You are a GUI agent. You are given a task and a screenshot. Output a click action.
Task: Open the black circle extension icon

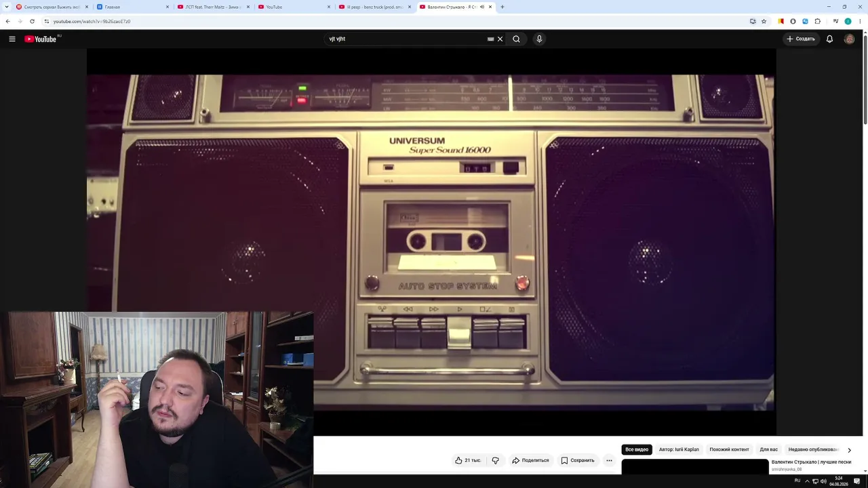pos(793,22)
